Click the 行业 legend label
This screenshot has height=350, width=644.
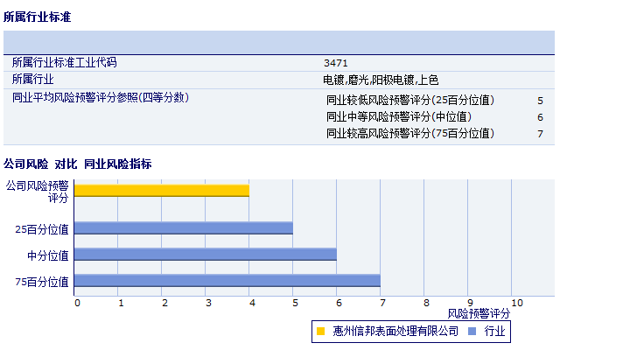494,332
